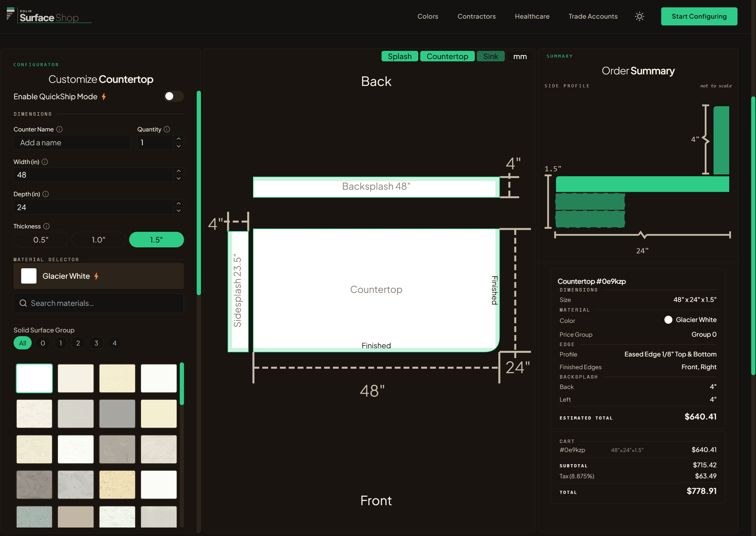Toggle the Sink overlay in the diagram
756x536 pixels.
[491, 56]
